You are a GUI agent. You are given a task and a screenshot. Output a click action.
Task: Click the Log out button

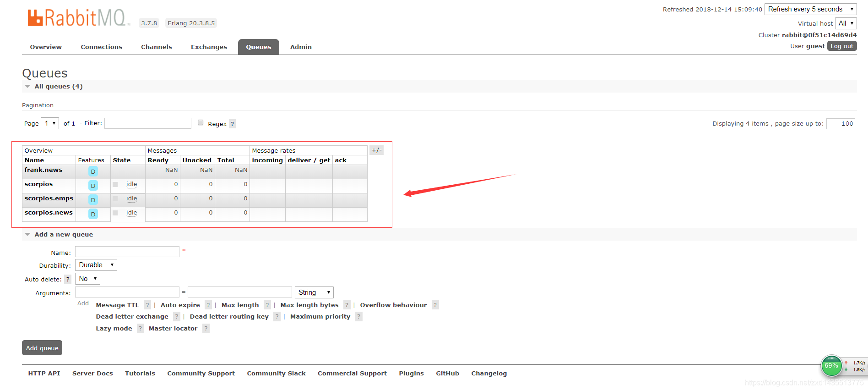[x=842, y=46]
